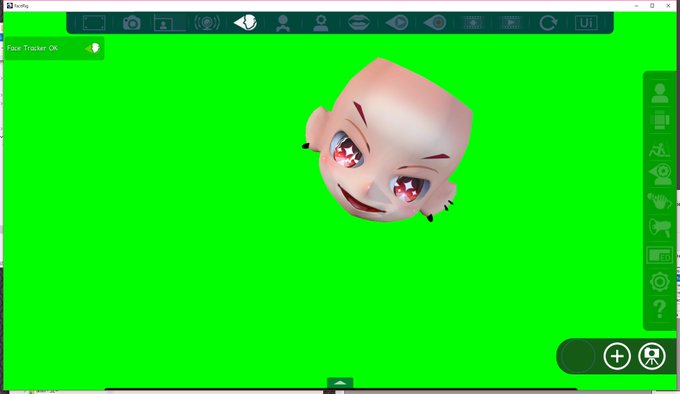This screenshot has height=394, width=680.
Task: Open avatar customization panel in sidebar
Action: 660,120
